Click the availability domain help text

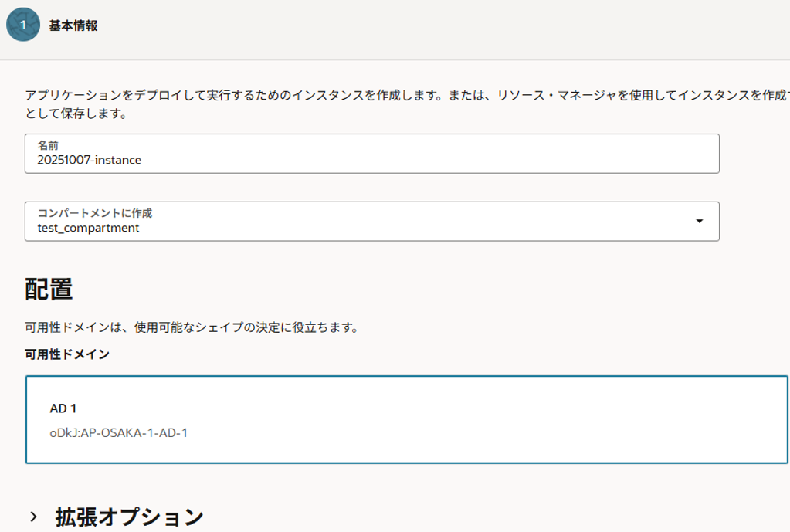coord(192,327)
